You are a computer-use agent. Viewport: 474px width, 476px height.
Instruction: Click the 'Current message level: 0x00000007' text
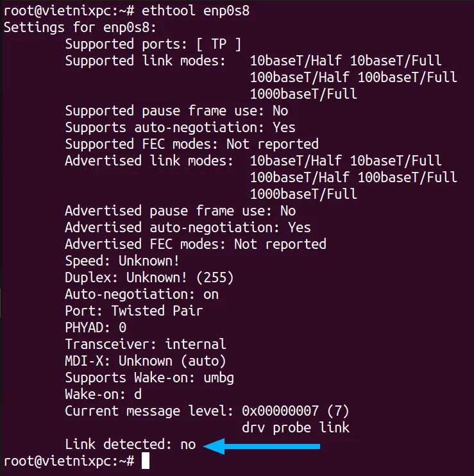click(x=192, y=411)
